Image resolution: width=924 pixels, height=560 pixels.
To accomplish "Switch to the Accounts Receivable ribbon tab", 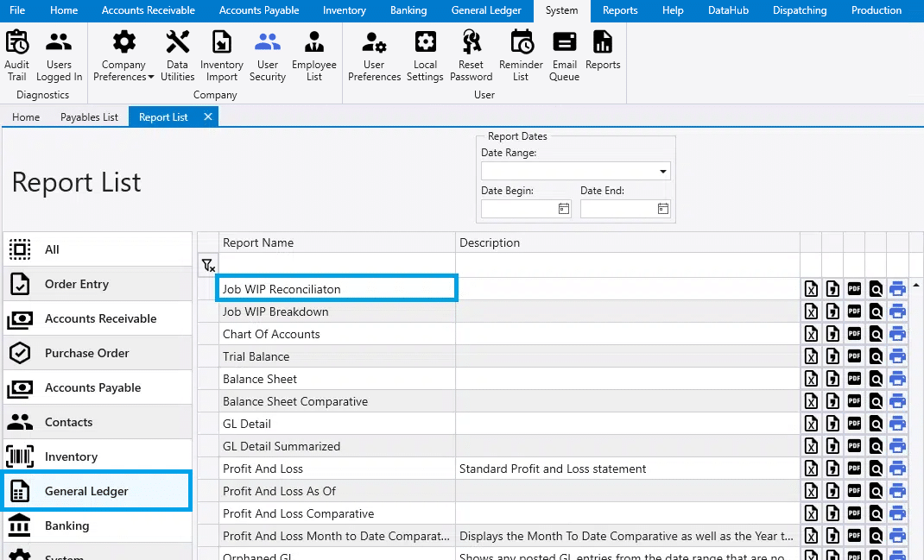I will tap(148, 10).
